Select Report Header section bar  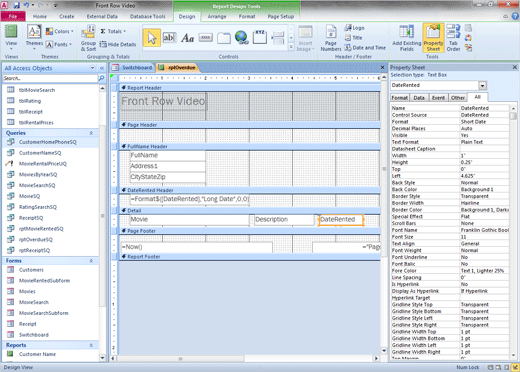[x=250, y=88]
